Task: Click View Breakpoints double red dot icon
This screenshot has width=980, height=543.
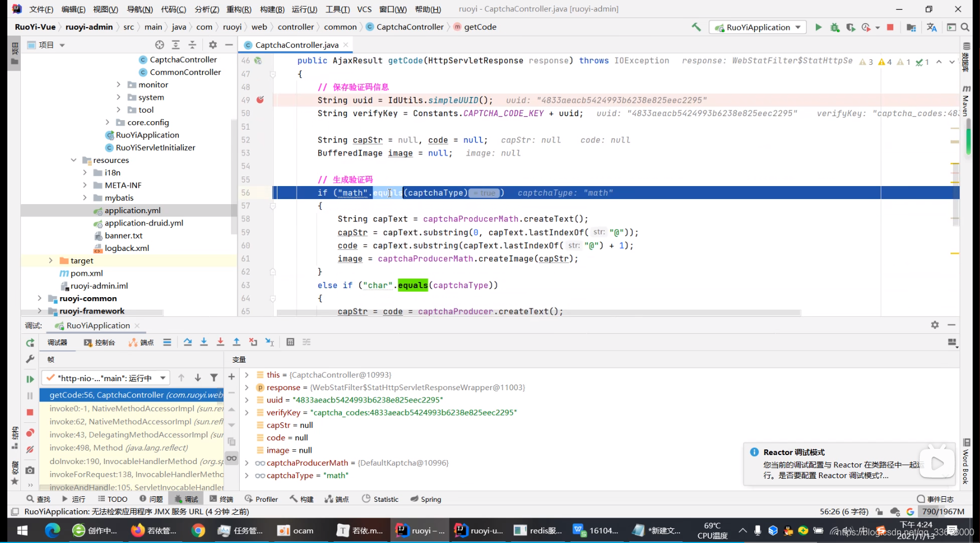Action: (x=30, y=432)
